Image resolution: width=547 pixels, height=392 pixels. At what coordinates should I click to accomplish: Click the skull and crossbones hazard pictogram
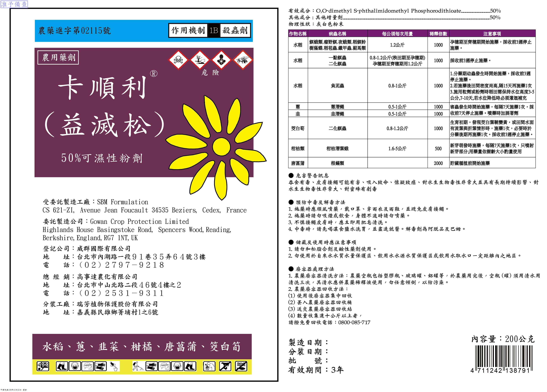coord(178,60)
